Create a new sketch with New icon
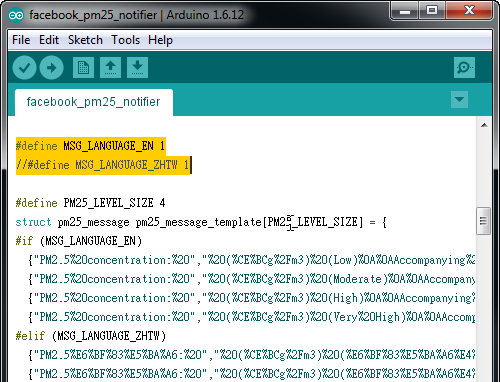 click(83, 68)
